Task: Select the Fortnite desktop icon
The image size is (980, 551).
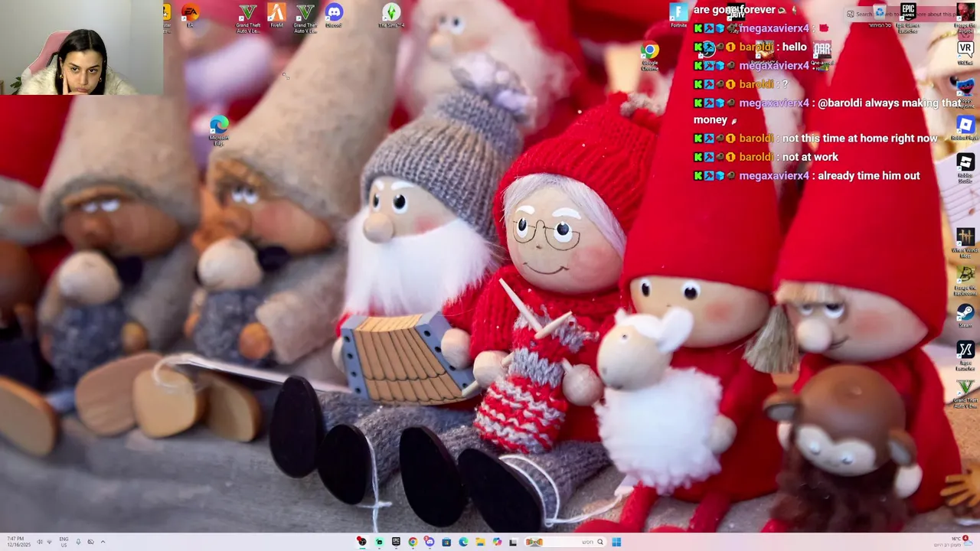Action: coord(678,15)
